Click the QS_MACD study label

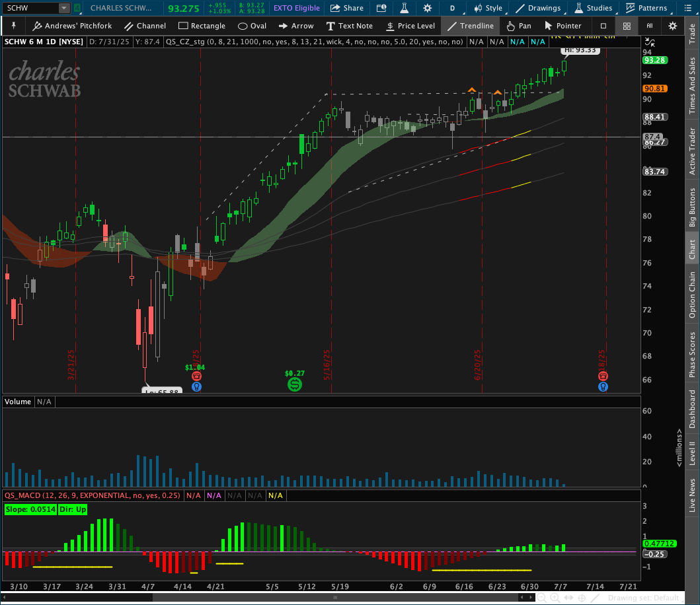[93, 495]
